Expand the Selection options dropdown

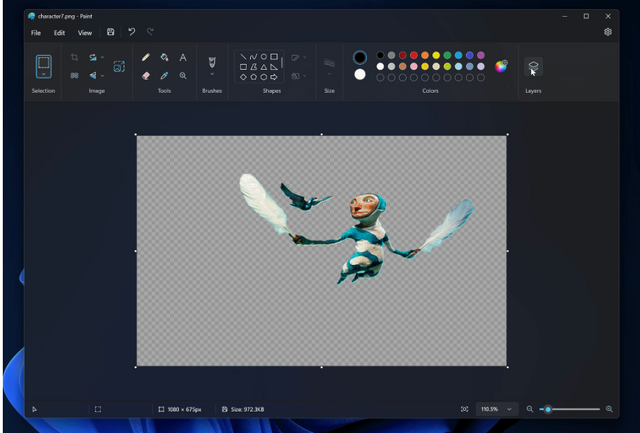tap(44, 74)
